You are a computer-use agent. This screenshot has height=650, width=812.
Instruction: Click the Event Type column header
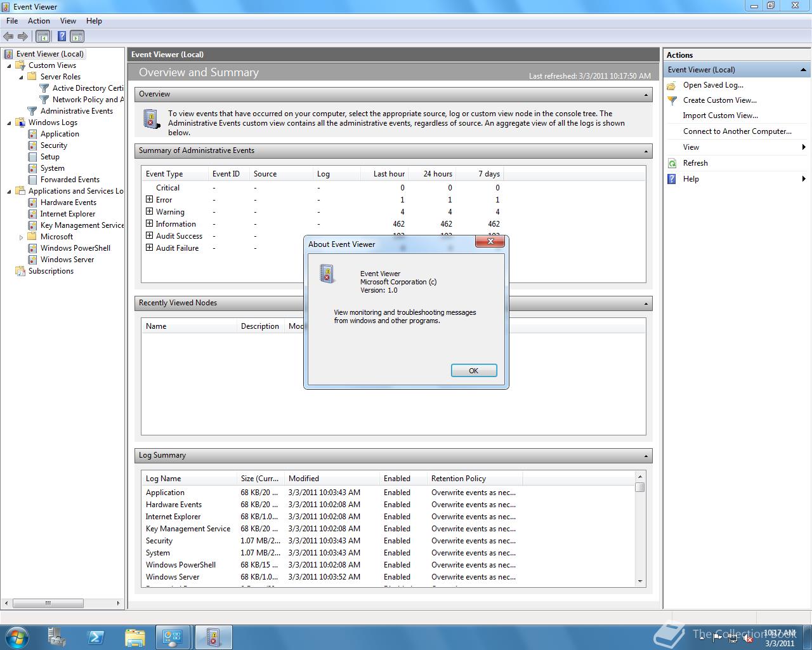(x=176, y=174)
